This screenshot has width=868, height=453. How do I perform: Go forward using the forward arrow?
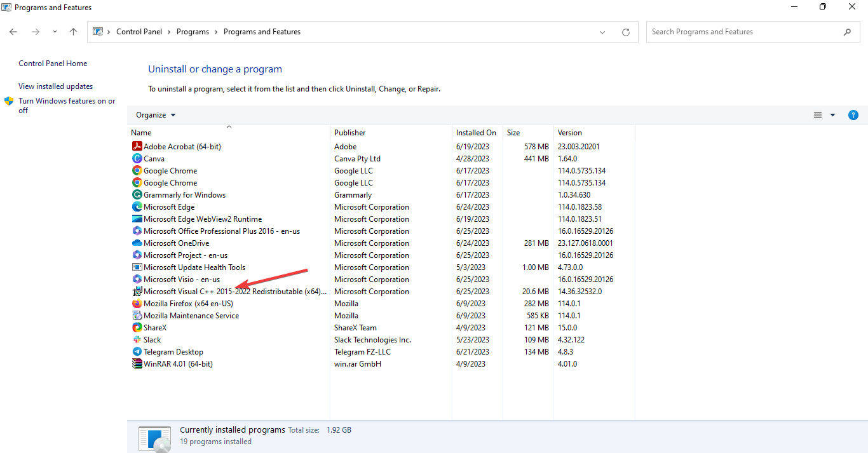click(36, 32)
